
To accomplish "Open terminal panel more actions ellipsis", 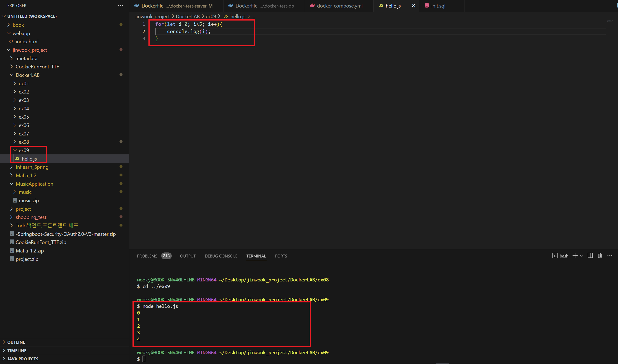I will tap(610, 256).
